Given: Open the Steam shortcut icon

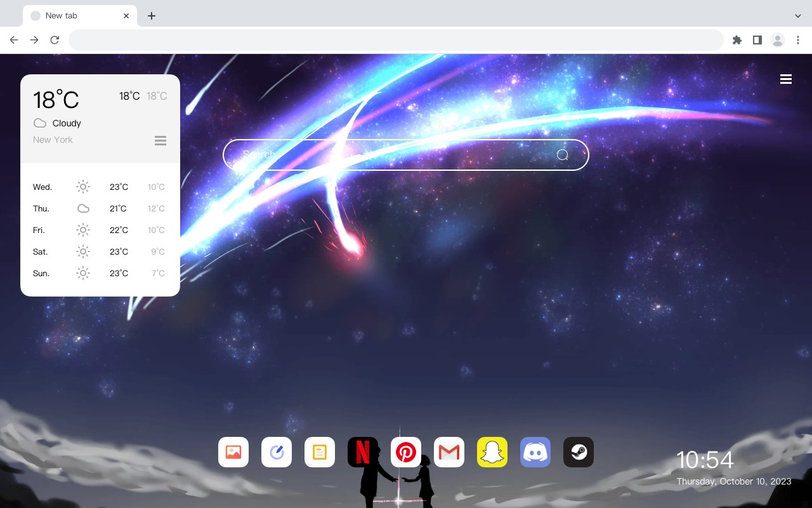Looking at the screenshot, I should point(579,452).
